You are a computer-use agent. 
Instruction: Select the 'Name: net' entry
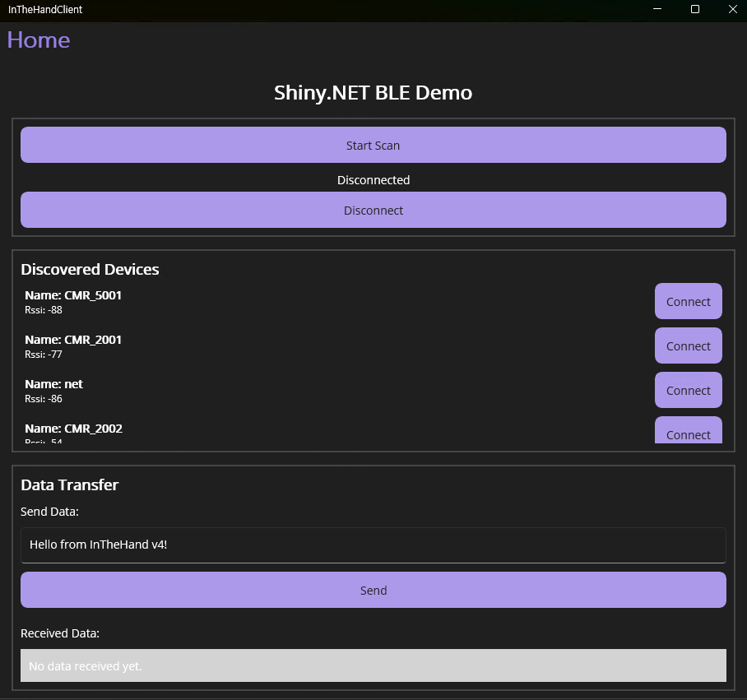click(53, 384)
